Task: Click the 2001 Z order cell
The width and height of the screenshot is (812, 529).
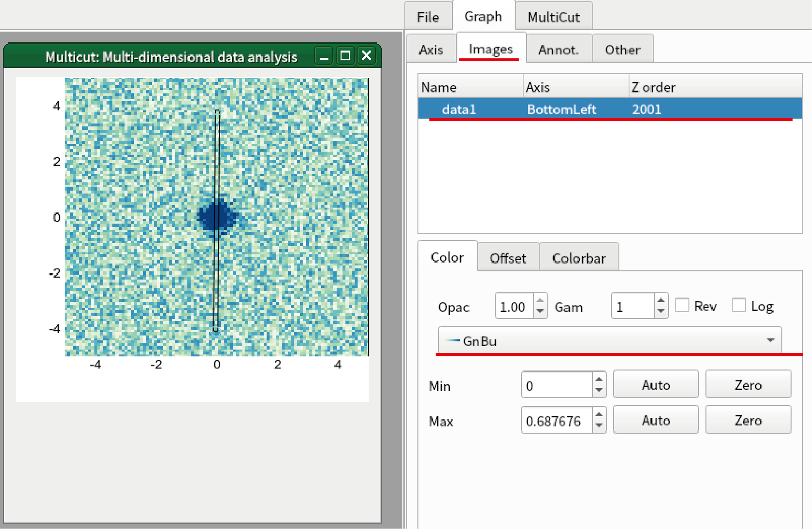Action: point(647,109)
